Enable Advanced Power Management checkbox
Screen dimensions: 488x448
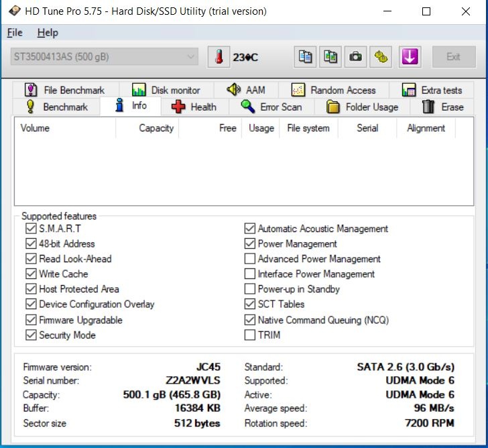[249, 259]
